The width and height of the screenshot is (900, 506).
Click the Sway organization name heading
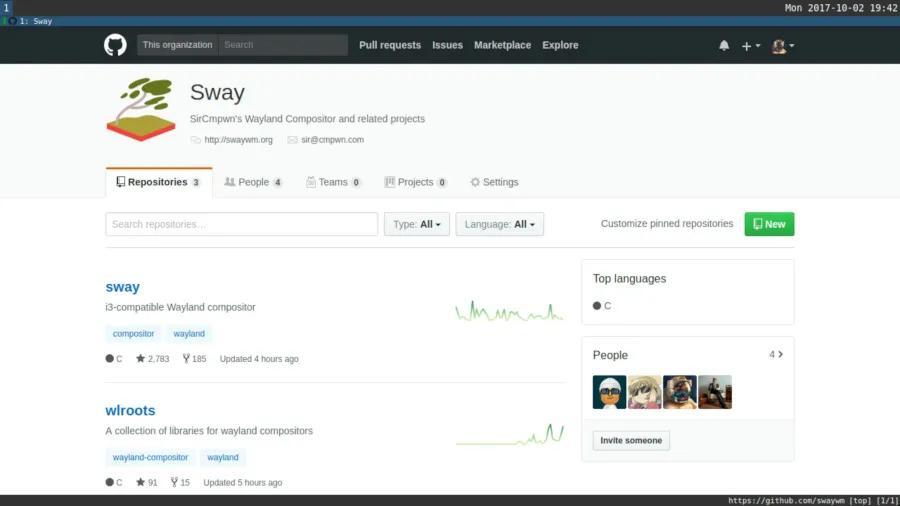pos(217,92)
